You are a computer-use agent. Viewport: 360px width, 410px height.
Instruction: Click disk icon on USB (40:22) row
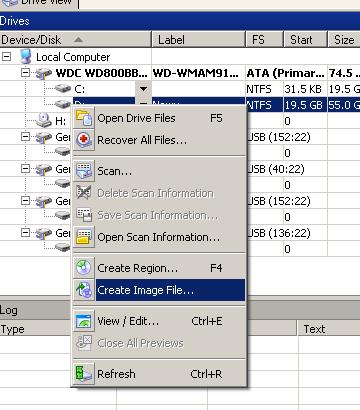click(44, 169)
